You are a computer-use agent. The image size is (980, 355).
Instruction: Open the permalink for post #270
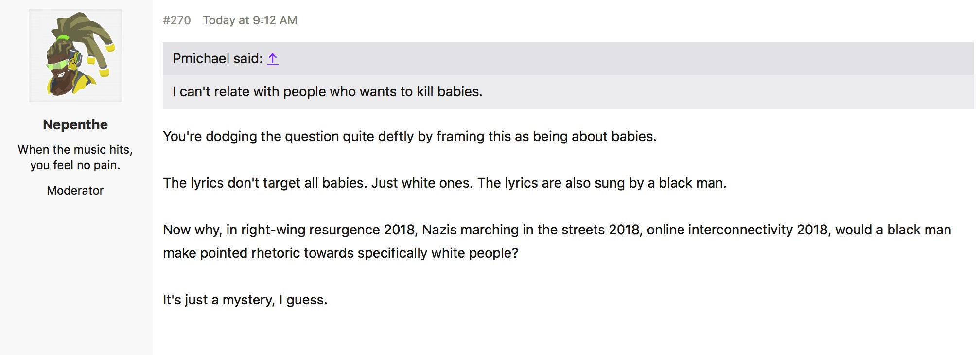click(176, 20)
